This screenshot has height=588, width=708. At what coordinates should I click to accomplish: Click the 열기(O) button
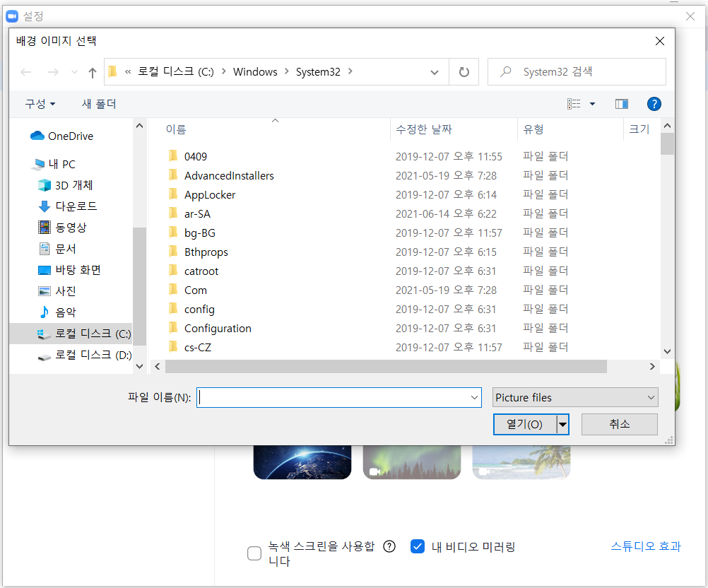point(525,424)
